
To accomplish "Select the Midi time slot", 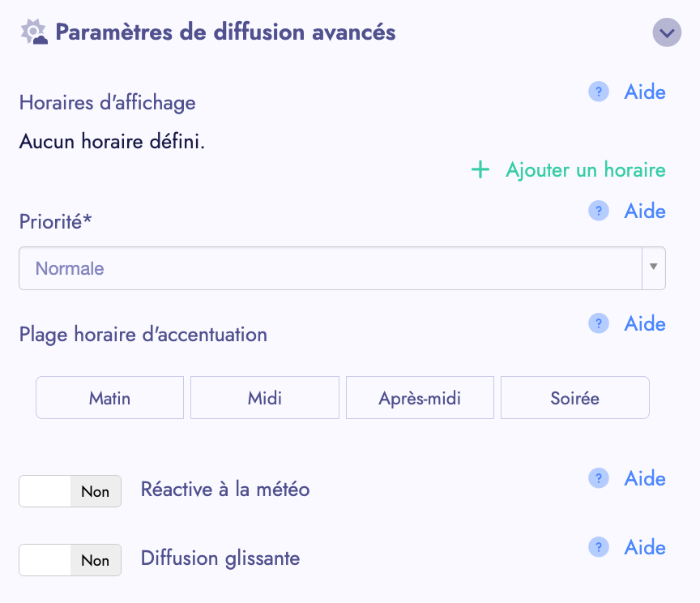I will pos(265,398).
